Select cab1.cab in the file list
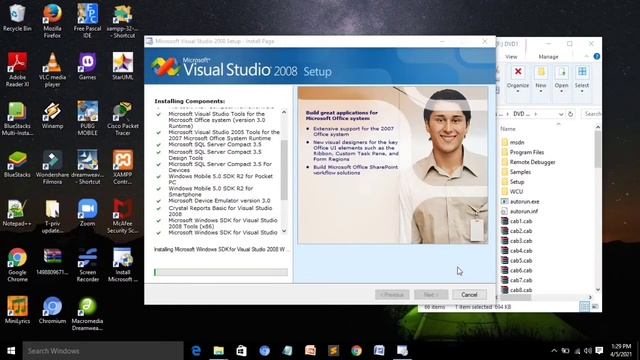Image resolution: width=640 pixels, height=360 pixels. click(x=521, y=221)
